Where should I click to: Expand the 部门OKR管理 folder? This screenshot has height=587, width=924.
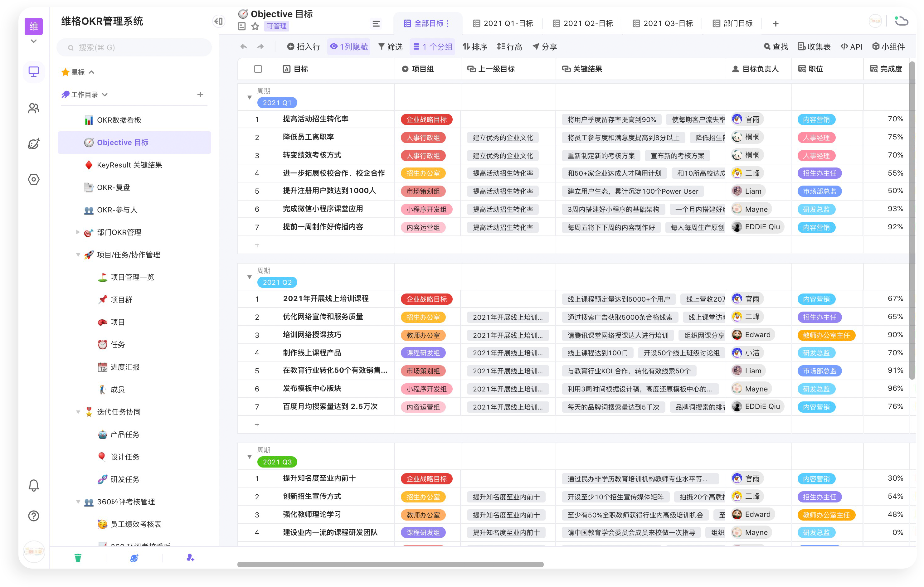coord(78,232)
